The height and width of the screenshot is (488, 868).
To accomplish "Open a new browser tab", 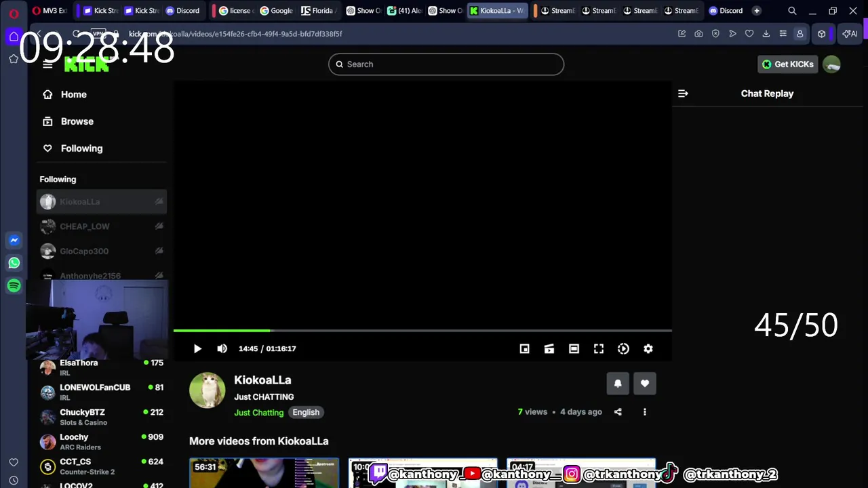I will (757, 11).
